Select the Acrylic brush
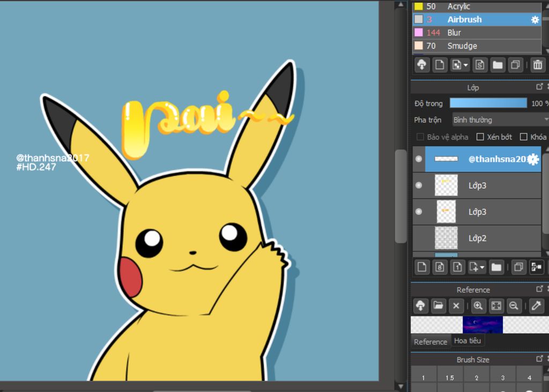Viewport: 549px width, 392px height. pyautogui.click(x=477, y=6)
